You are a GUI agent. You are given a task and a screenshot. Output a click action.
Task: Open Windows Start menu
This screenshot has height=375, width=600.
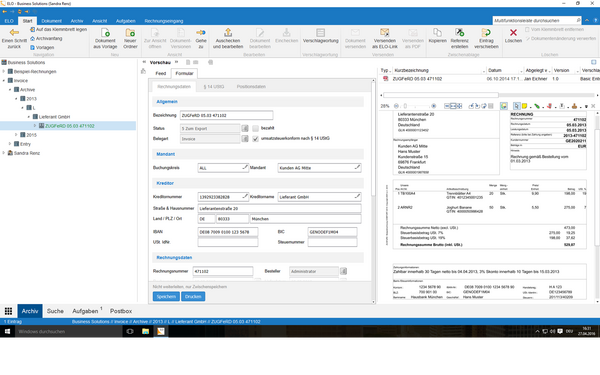(x=7, y=331)
